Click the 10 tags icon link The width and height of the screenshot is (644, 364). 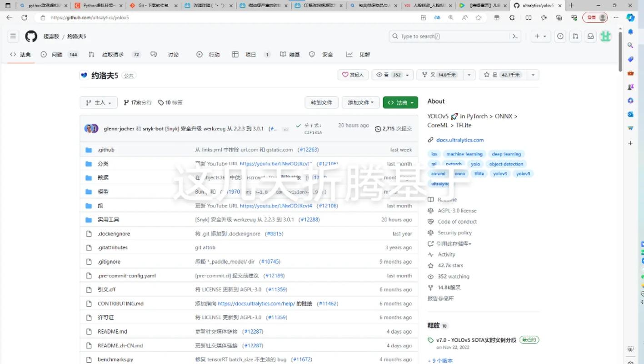pyautogui.click(x=170, y=102)
